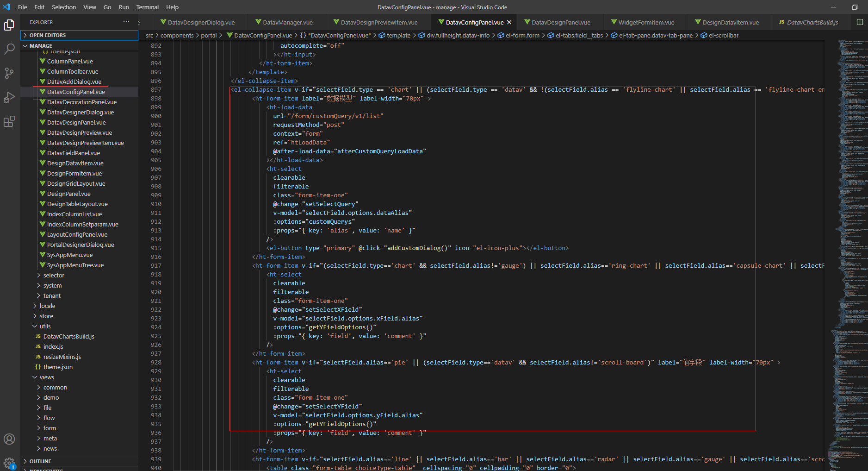Open DatavChartsBuild.js in file tree
868x471 pixels.
point(68,336)
